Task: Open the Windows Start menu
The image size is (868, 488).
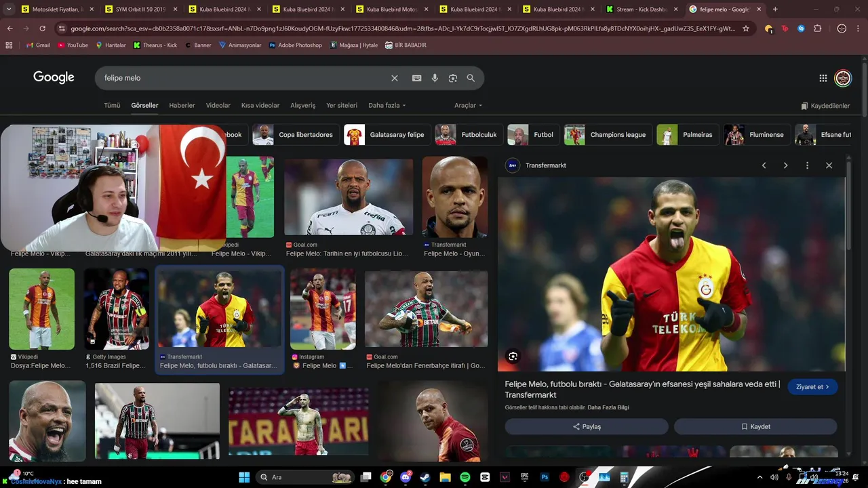Action: click(244, 477)
